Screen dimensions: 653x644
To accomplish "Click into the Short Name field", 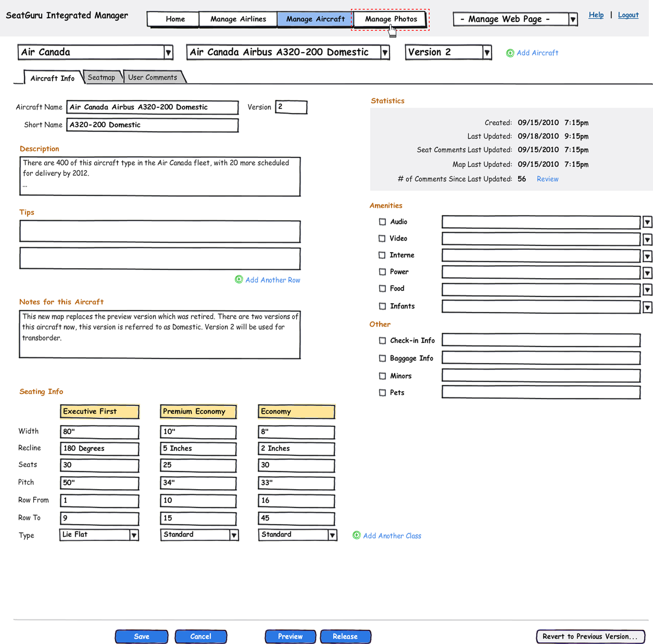I will tap(152, 125).
